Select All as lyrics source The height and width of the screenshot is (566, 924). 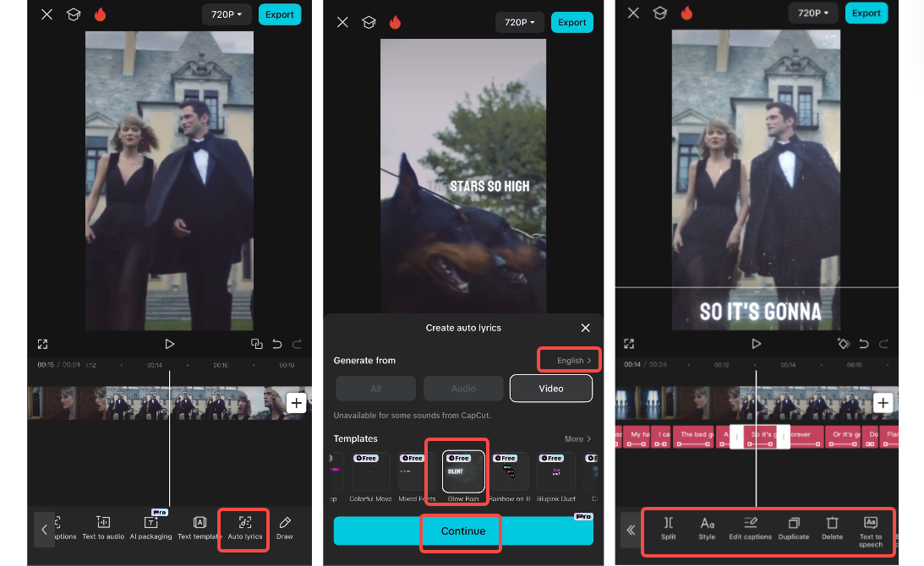(375, 389)
